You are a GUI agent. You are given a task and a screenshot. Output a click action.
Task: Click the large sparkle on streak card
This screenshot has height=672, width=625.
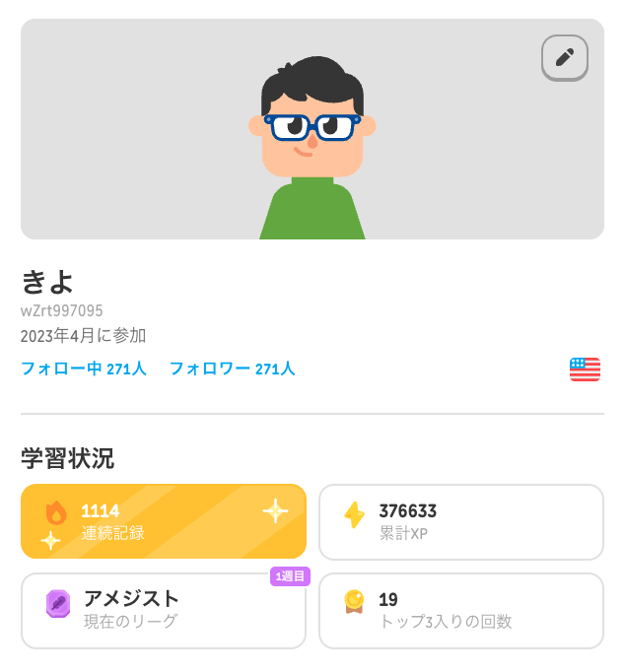pyautogui.click(x=275, y=510)
